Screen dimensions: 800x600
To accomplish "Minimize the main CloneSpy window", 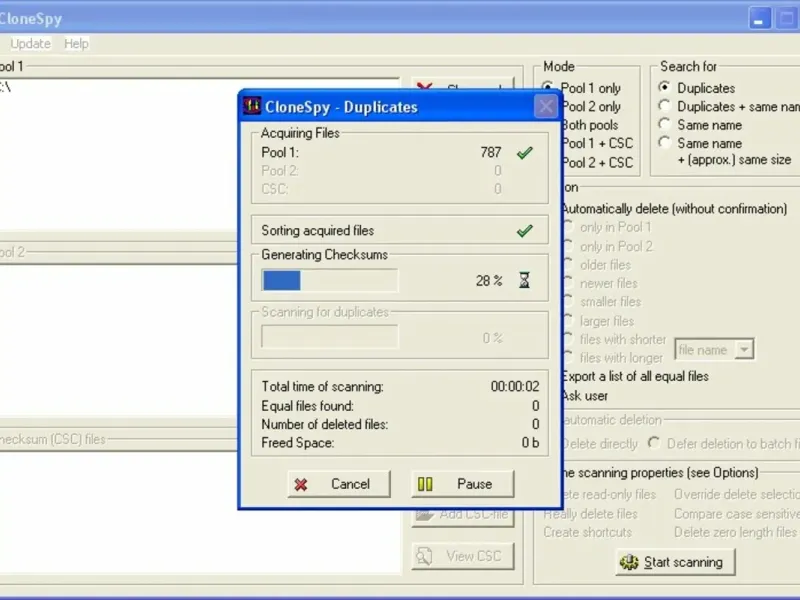I will 759,19.
